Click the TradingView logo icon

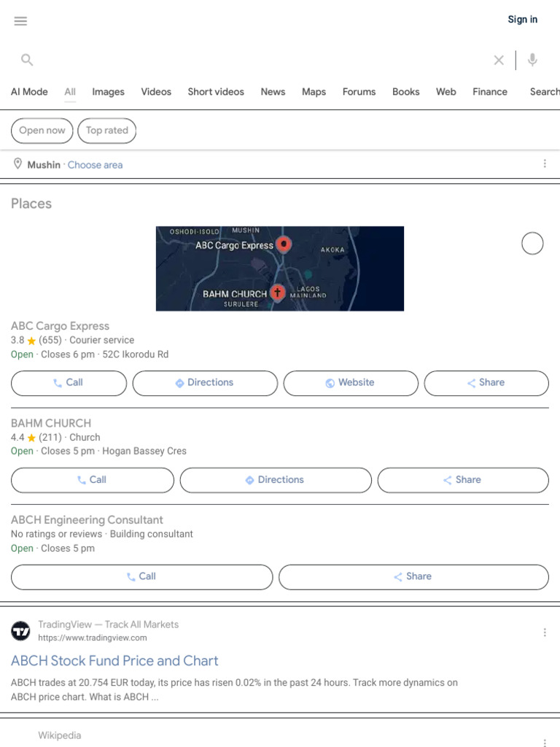[x=20, y=631]
